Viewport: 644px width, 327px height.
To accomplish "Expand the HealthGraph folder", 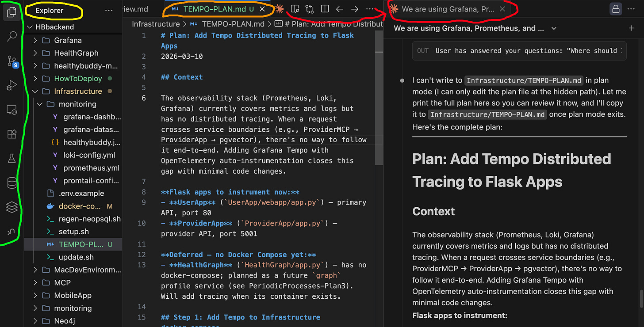I will [36, 53].
